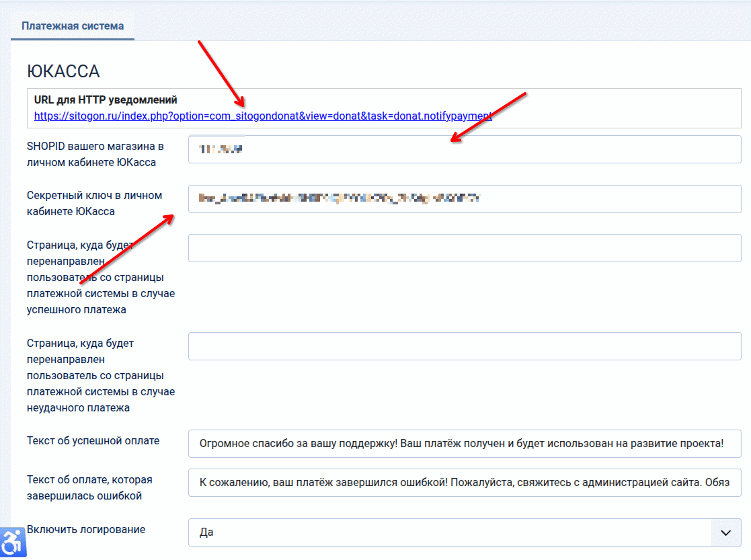Edit the payment error message text field
Viewport: 751px width, 560px height.
pyautogui.click(x=464, y=483)
